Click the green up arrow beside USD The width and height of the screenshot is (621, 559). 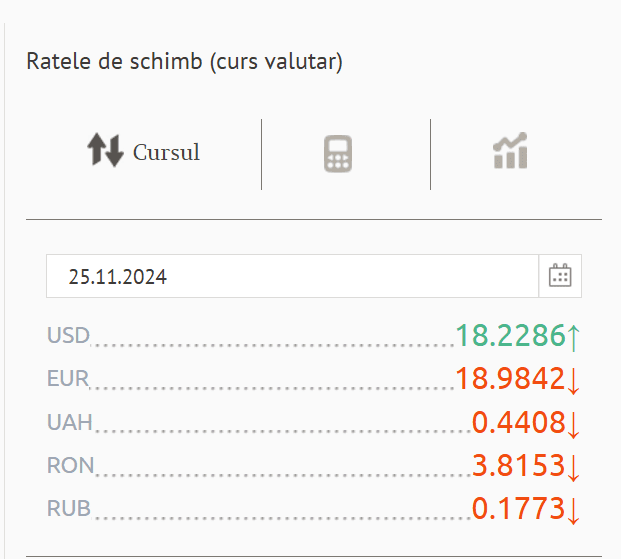(573, 337)
